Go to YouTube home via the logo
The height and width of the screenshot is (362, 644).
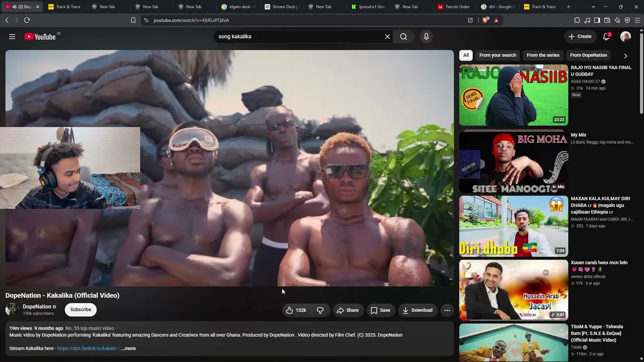point(40,37)
